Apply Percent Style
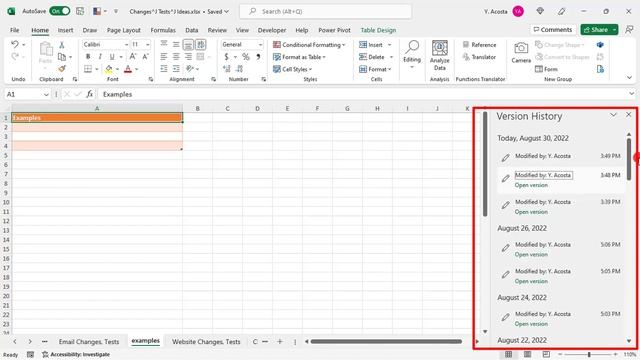This screenshot has height=360, width=640. (x=245, y=57)
